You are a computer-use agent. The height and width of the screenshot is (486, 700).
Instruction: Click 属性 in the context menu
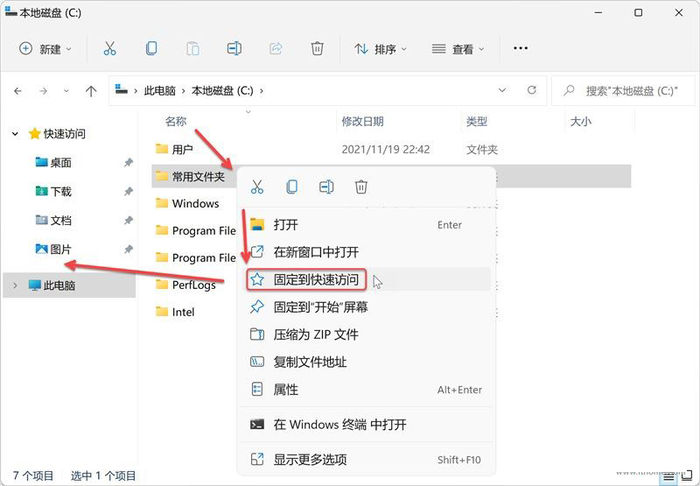click(x=286, y=389)
